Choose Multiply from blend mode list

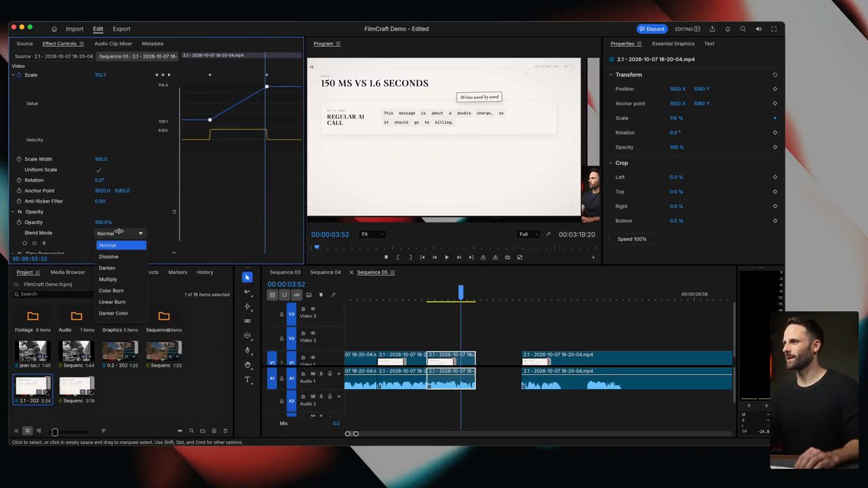click(x=108, y=279)
